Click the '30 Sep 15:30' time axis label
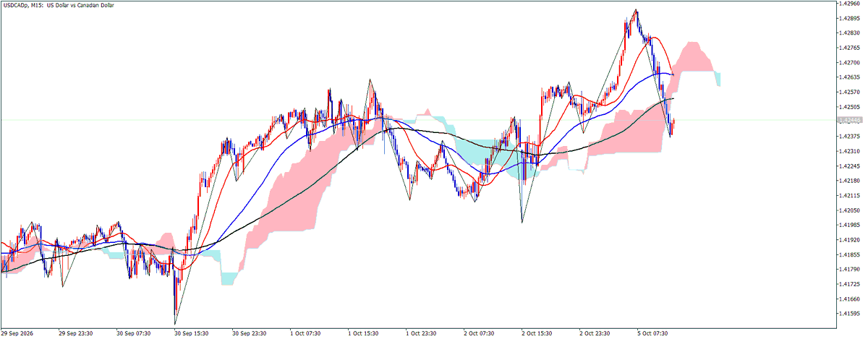 pyautogui.click(x=192, y=334)
